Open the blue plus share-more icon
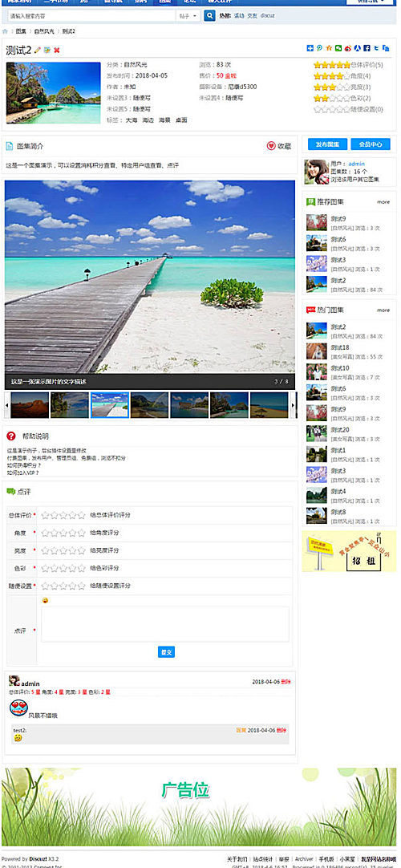 (x=310, y=49)
